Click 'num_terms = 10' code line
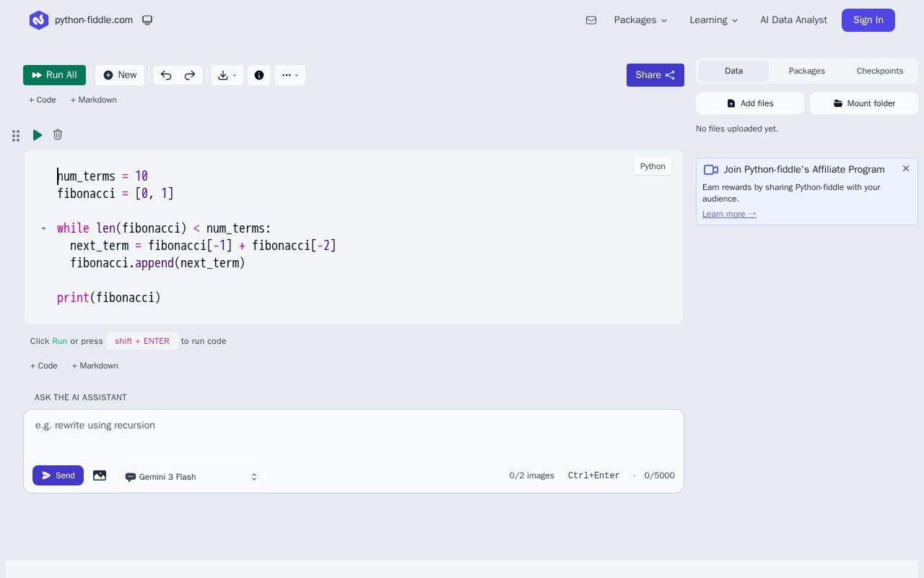924x578 pixels. pos(103,176)
